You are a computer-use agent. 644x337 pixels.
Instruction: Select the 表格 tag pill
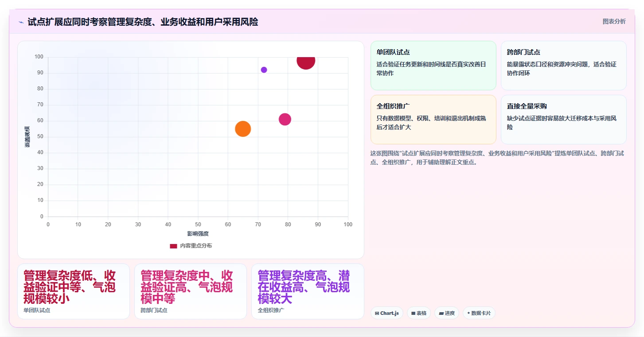coord(419,313)
